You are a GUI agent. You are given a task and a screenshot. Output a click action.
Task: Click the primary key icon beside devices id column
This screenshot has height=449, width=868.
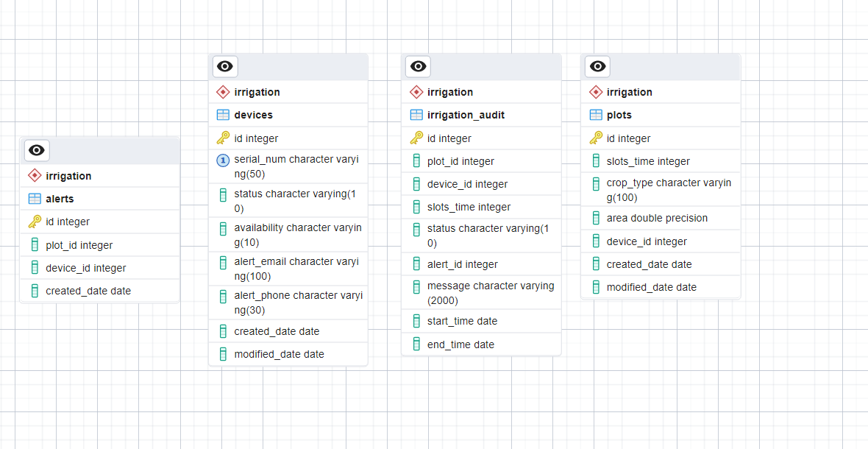(x=223, y=138)
